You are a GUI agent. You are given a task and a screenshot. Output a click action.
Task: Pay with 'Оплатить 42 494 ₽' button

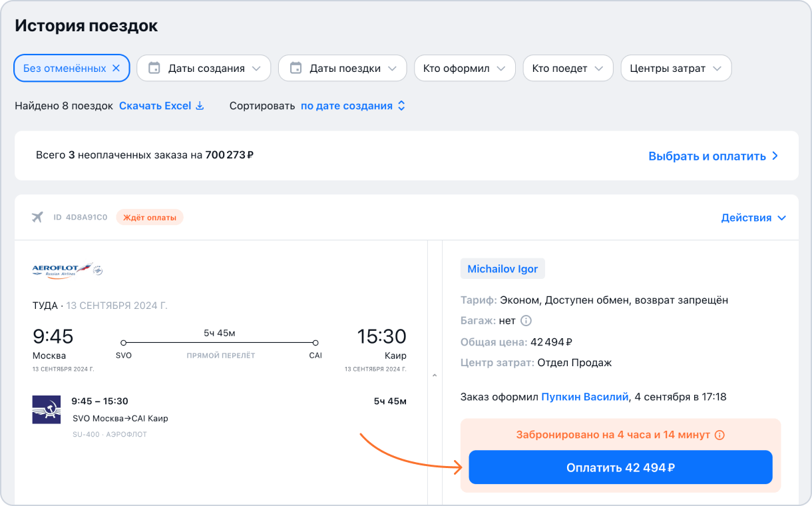(620, 467)
